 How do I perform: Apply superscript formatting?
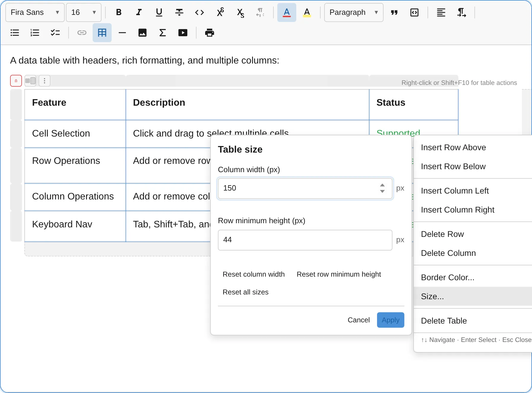click(220, 12)
